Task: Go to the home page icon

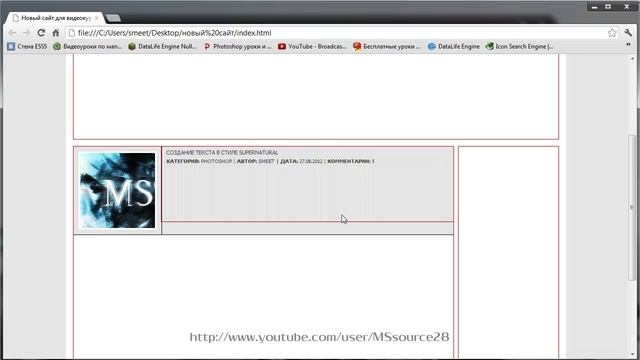Action: tap(56, 33)
